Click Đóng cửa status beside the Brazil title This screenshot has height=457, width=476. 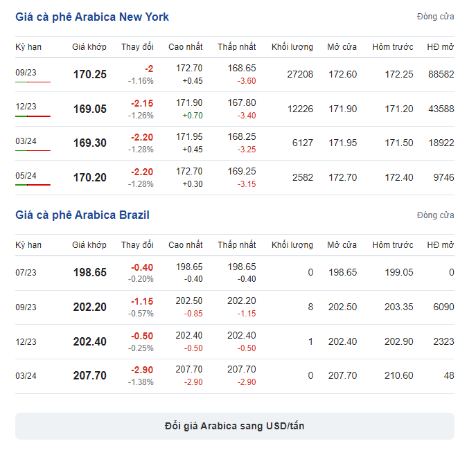435,215
